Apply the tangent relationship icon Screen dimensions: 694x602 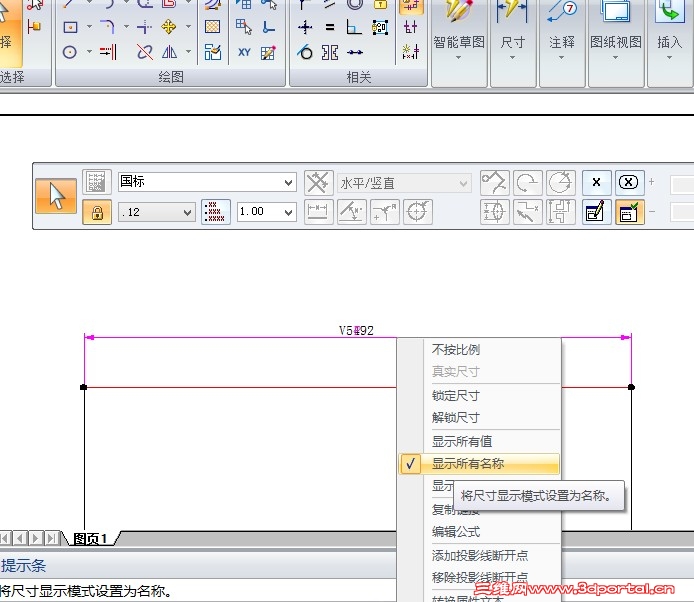click(x=305, y=52)
